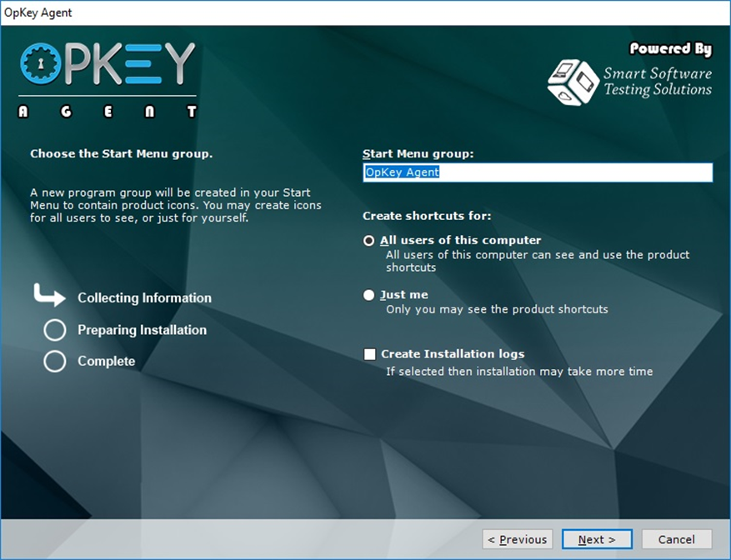This screenshot has width=731, height=560.
Task: Click the Preparing Installation step label
Action: (142, 330)
